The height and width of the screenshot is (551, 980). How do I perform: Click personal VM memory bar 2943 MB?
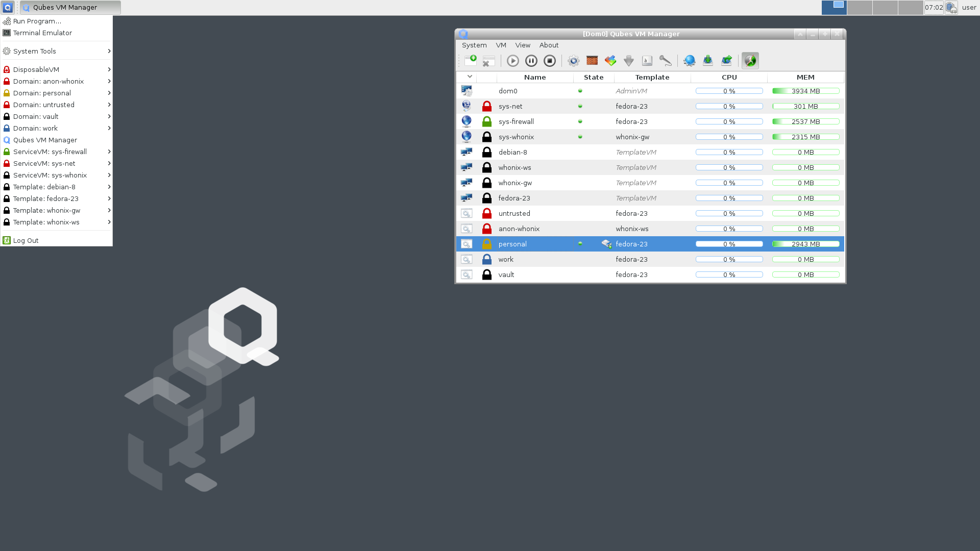(x=806, y=244)
